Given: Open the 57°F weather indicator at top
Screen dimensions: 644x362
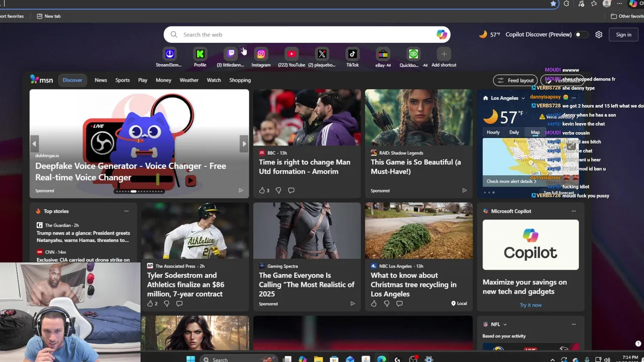Looking at the screenshot, I should point(490,35).
